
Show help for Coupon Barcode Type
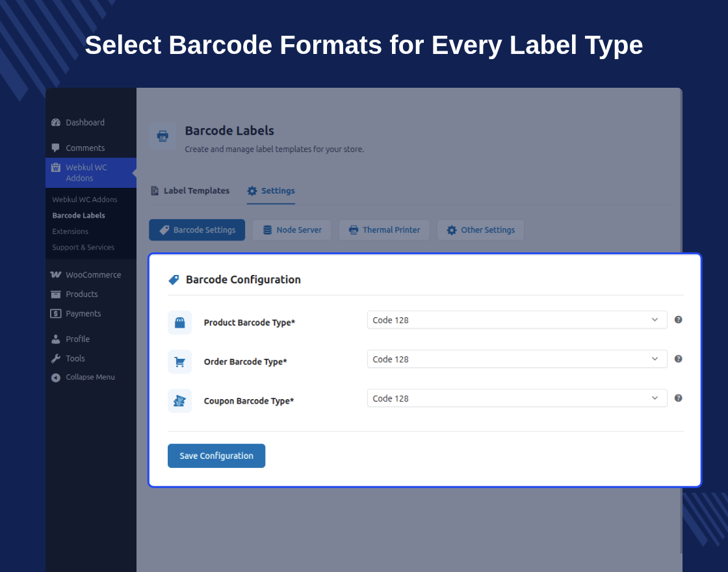coord(679,398)
